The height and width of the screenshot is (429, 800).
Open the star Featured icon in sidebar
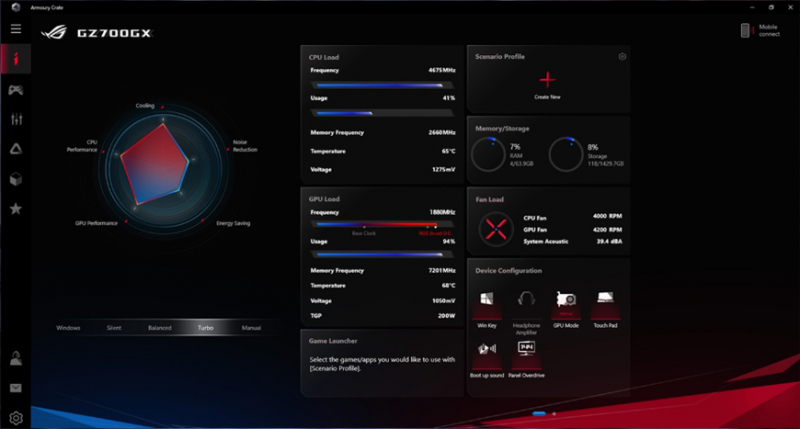pyautogui.click(x=16, y=209)
